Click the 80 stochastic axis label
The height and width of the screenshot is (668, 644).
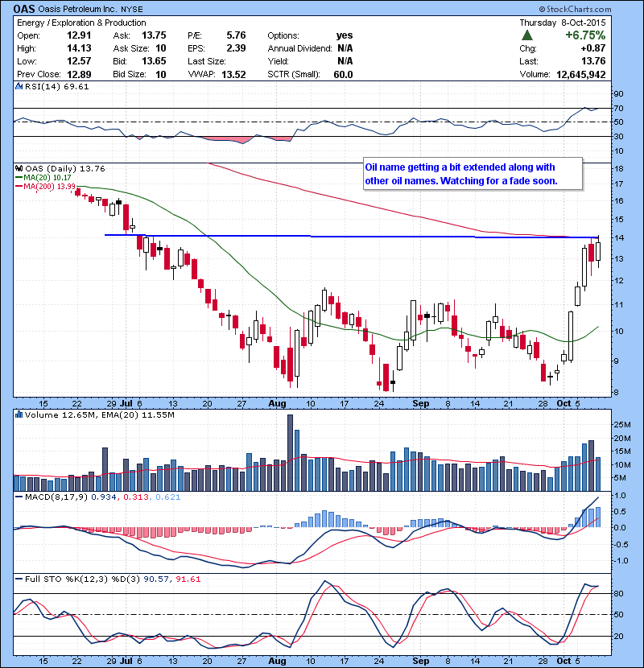[619, 594]
